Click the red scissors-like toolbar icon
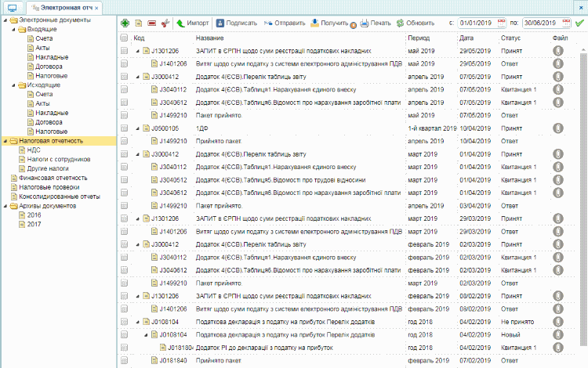Image resolution: width=588 pixels, height=368 pixels. [x=165, y=23]
